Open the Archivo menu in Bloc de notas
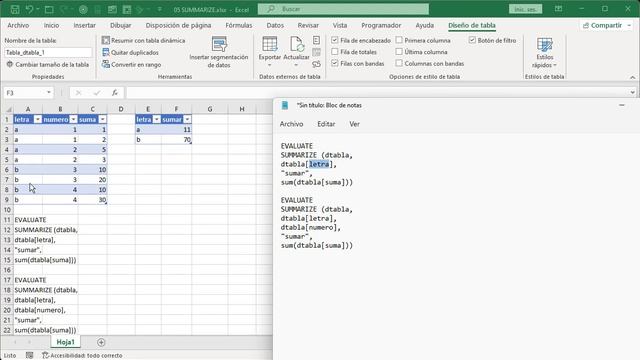 (x=291, y=124)
